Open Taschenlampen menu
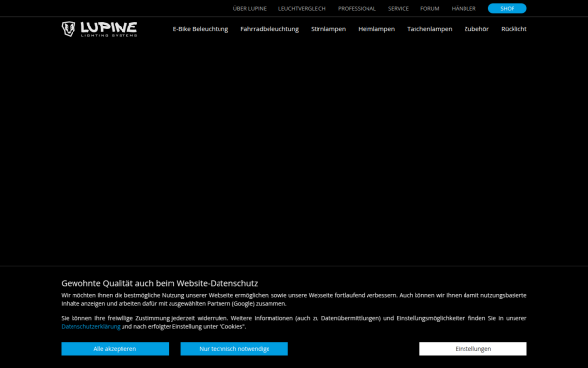This screenshot has height=368, width=588. pos(429,29)
